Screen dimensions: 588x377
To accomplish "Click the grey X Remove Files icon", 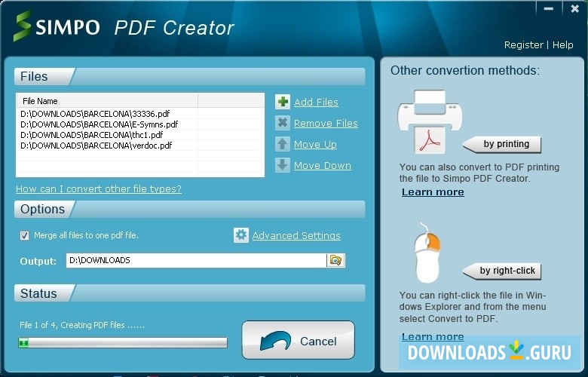I will pos(283,123).
